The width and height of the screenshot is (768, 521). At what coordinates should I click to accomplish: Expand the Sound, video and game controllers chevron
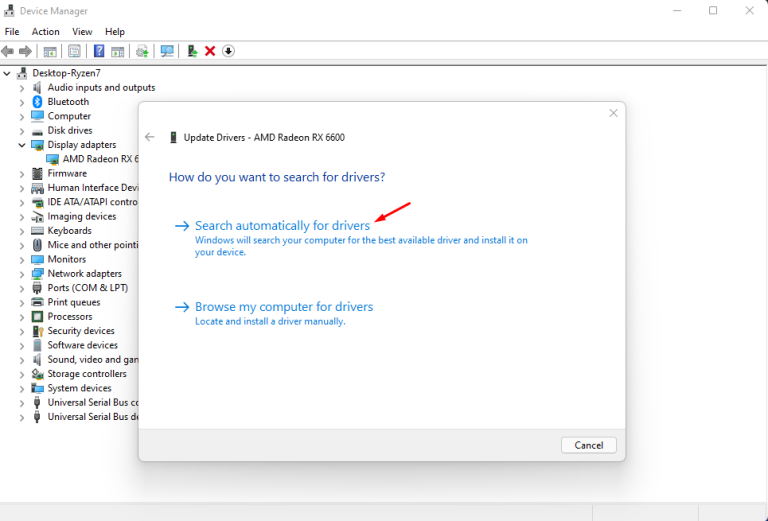(x=22, y=360)
